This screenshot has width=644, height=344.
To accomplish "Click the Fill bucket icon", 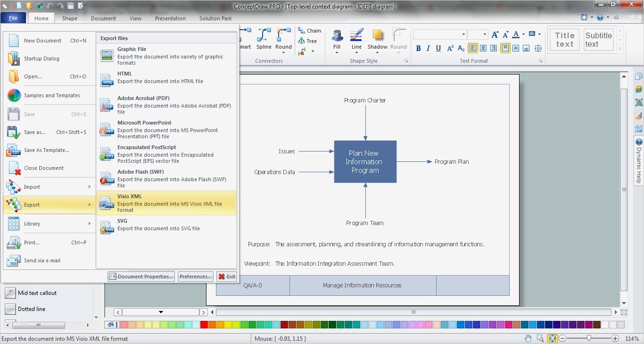I will [x=337, y=36].
